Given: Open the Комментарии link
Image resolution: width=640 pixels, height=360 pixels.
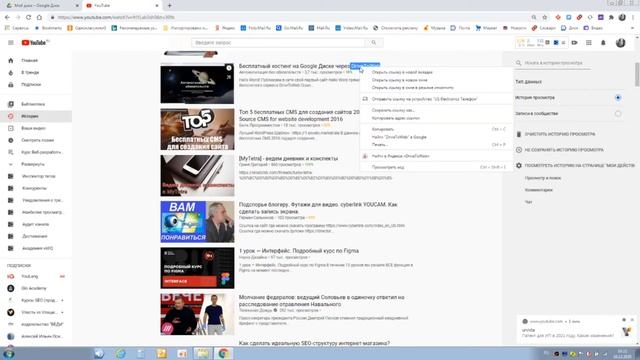Looking at the screenshot, I should tap(538, 190).
